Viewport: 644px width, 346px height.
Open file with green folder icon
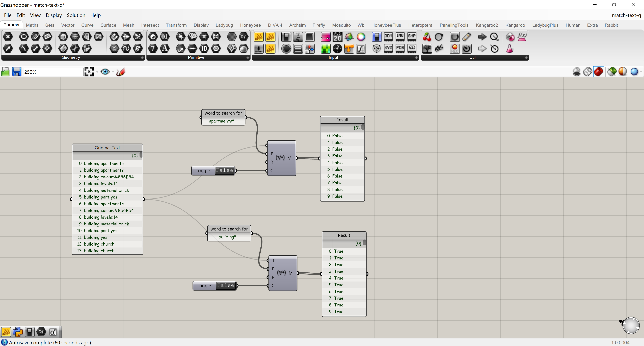click(x=5, y=72)
